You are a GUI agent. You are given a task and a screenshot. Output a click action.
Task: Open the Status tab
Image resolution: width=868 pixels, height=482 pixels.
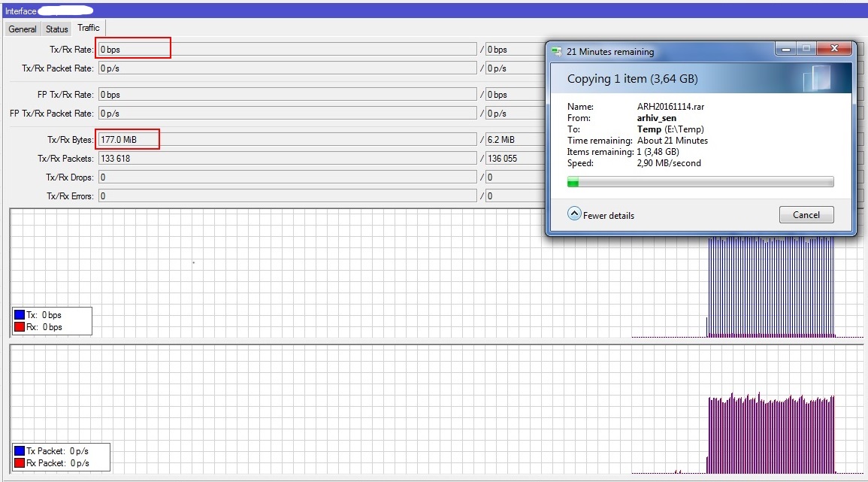click(x=56, y=29)
